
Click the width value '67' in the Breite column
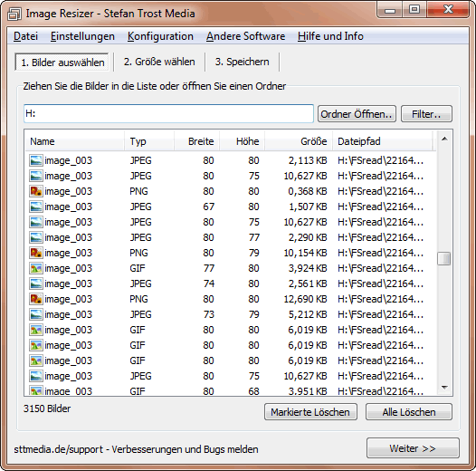(208, 207)
